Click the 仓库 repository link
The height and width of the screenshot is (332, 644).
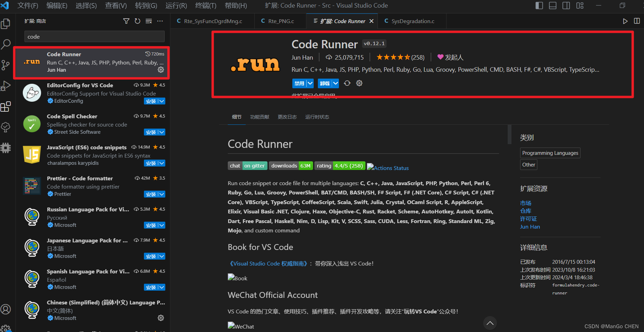(x=526, y=211)
